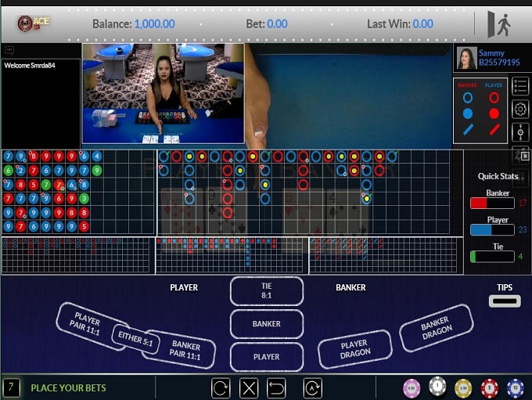Select the red 5 chip
The width and height of the screenshot is (532, 400).
pyautogui.click(x=489, y=387)
